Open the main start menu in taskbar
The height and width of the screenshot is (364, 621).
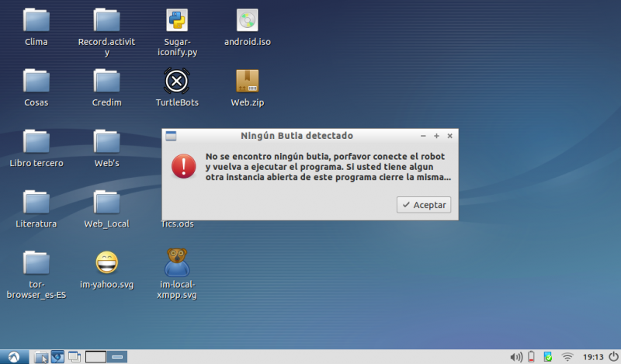click(x=14, y=357)
